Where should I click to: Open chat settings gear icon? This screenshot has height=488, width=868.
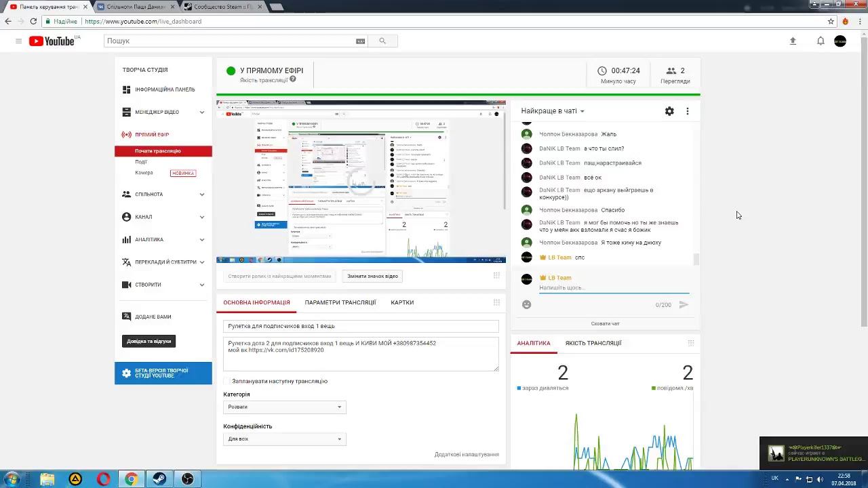pos(669,111)
